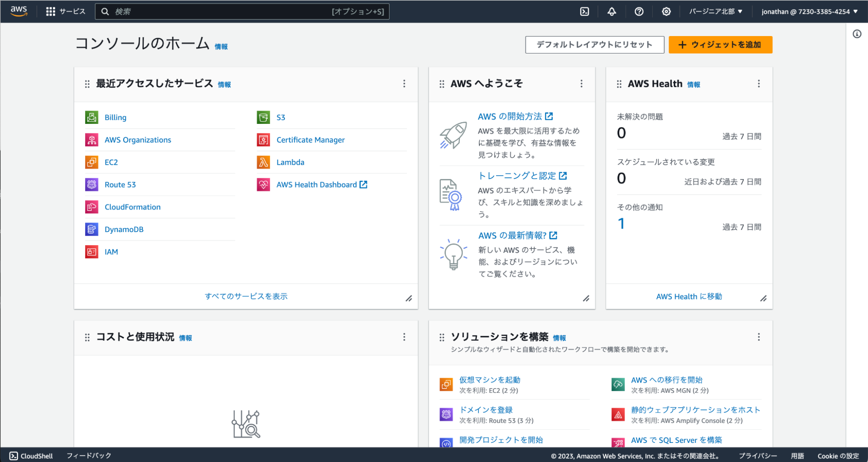Viewport: 868px width, 462px height.
Task: Click the AWS Health Dashboard heart icon
Action: [x=263, y=185]
